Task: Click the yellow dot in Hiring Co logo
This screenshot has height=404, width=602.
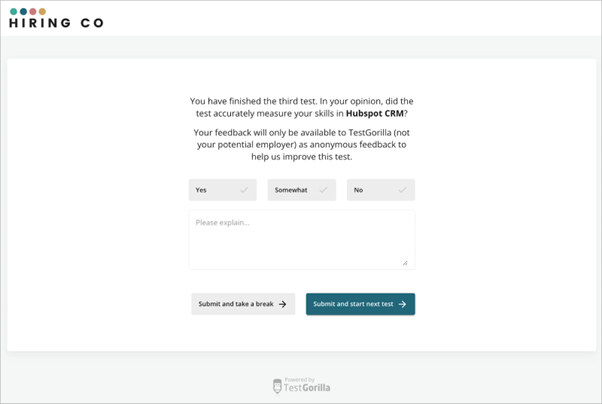Action: click(42, 11)
